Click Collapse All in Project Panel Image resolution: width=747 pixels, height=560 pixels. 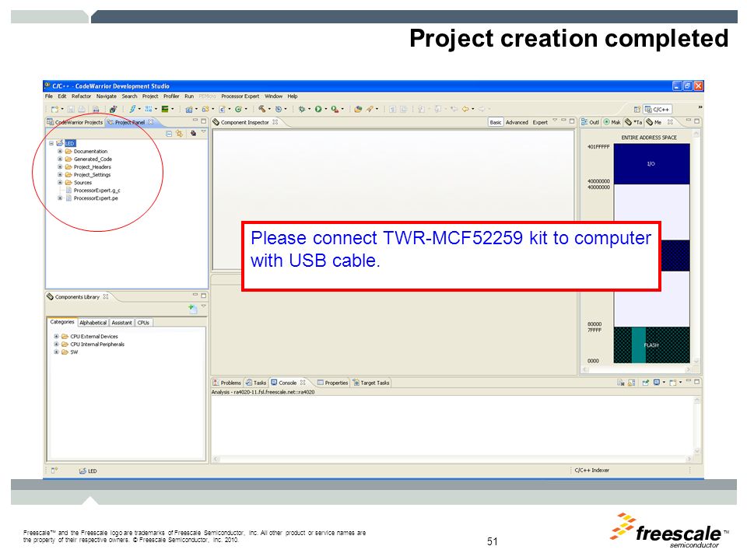(x=169, y=134)
